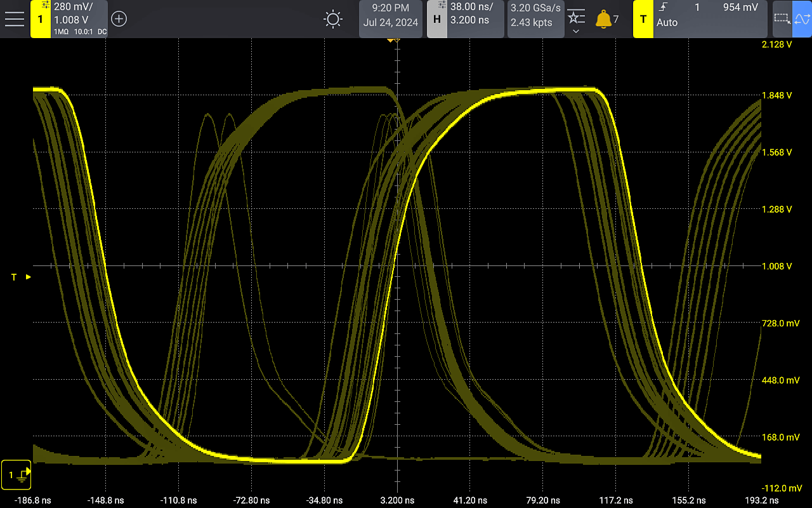This screenshot has width=812, height=508.
Task: Click the 954 mV trigger level value
Action: click(740, 8)
